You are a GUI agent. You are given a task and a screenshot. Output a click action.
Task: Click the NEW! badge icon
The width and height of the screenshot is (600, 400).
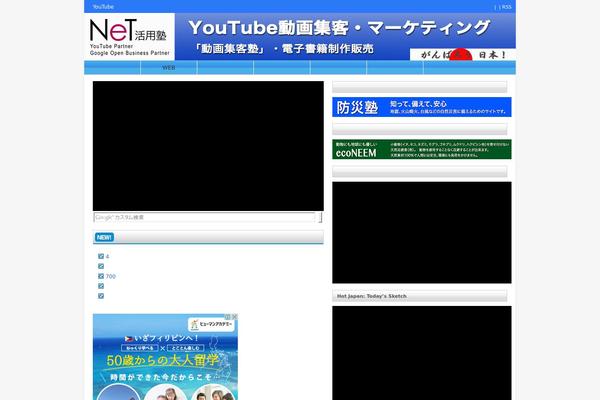tap(104, 237)
